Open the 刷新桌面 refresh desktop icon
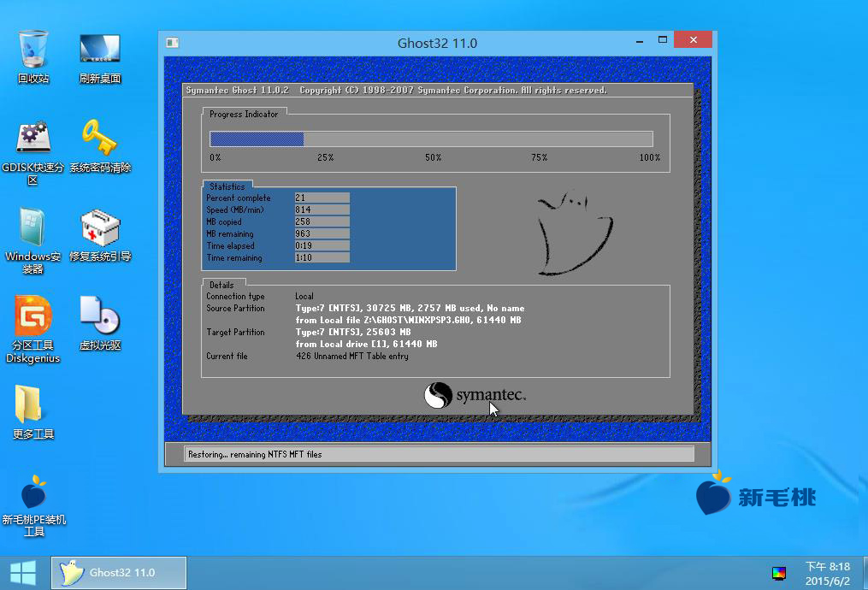This screenshot has width=868, height=590. [x=100, y=57]
